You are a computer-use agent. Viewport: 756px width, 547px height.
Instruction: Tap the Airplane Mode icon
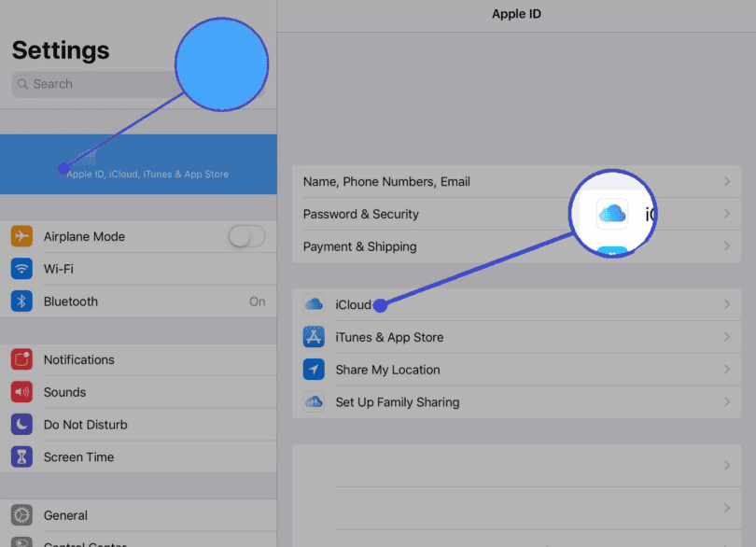(21, 237)
